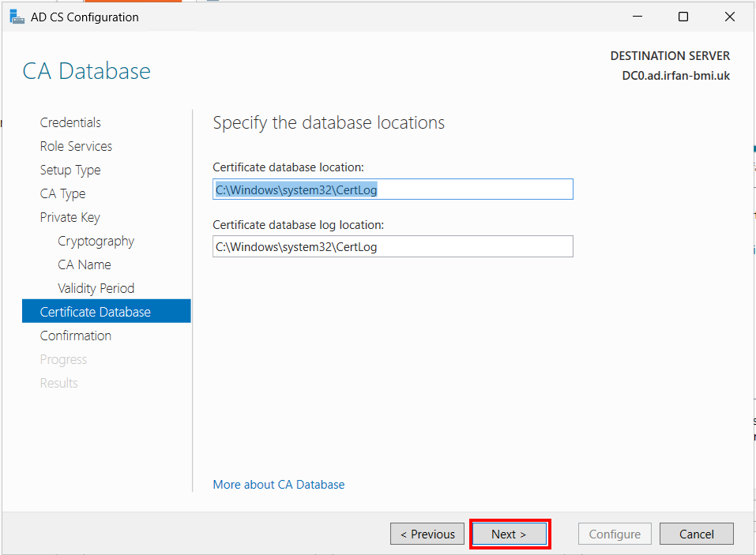Click the Next button
756x555 pixels.
pyautogui.click(x=510, y=534)
